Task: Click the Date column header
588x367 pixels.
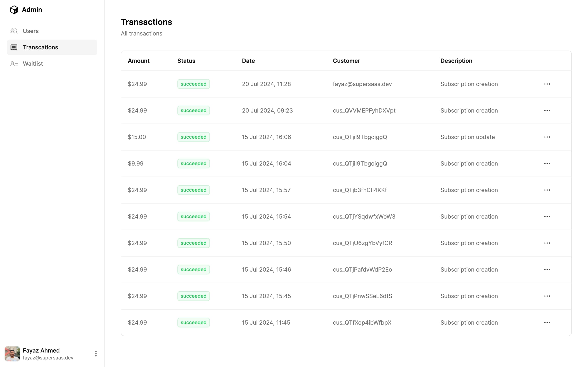Action: point(248,61)
